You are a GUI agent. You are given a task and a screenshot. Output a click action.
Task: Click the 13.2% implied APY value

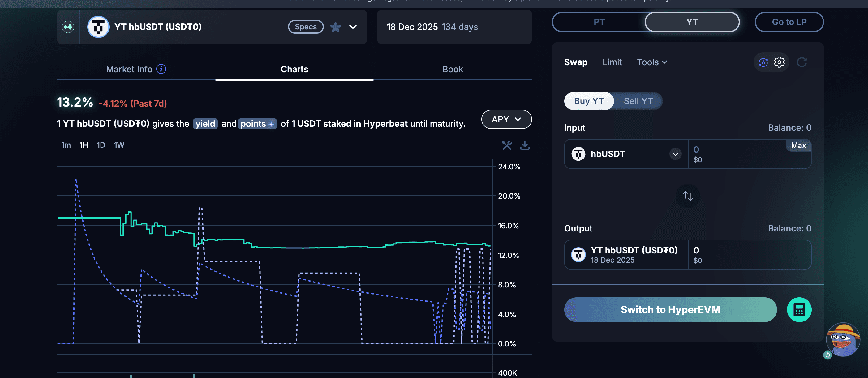pyautogui.click(x=75, y=102)
